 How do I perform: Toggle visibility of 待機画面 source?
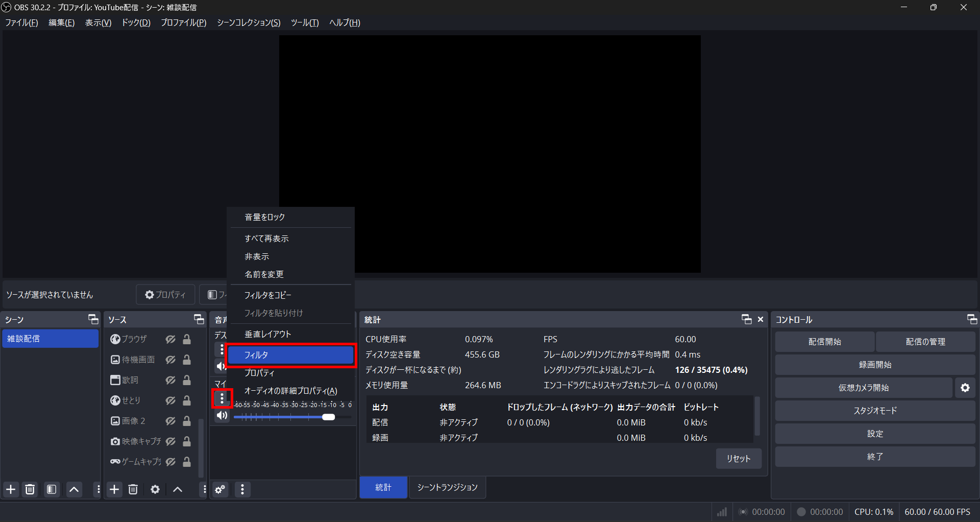[170, 360]
